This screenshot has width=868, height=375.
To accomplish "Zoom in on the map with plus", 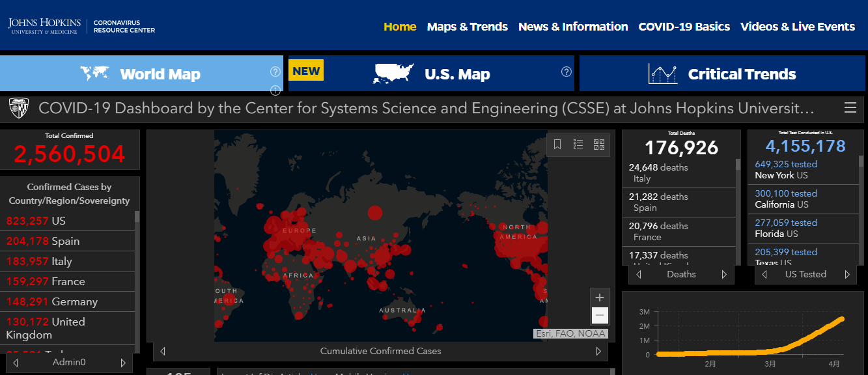I will pos(600,298).
